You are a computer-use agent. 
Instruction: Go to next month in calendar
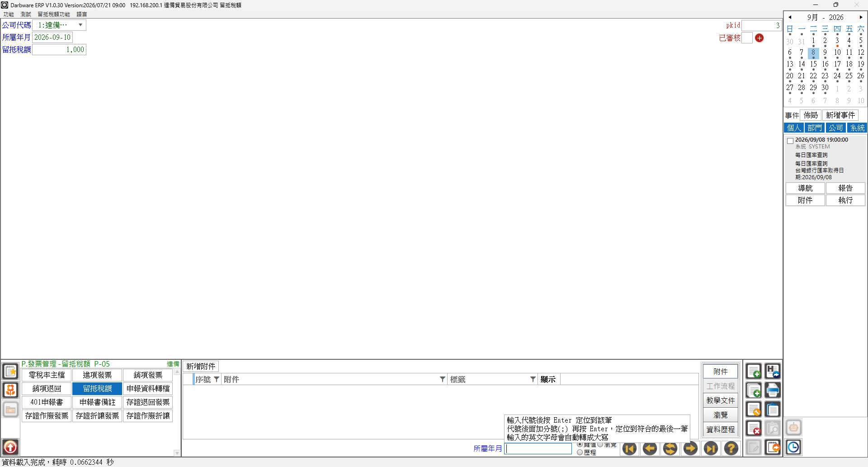pyautogui.click(x=861, y=17)
